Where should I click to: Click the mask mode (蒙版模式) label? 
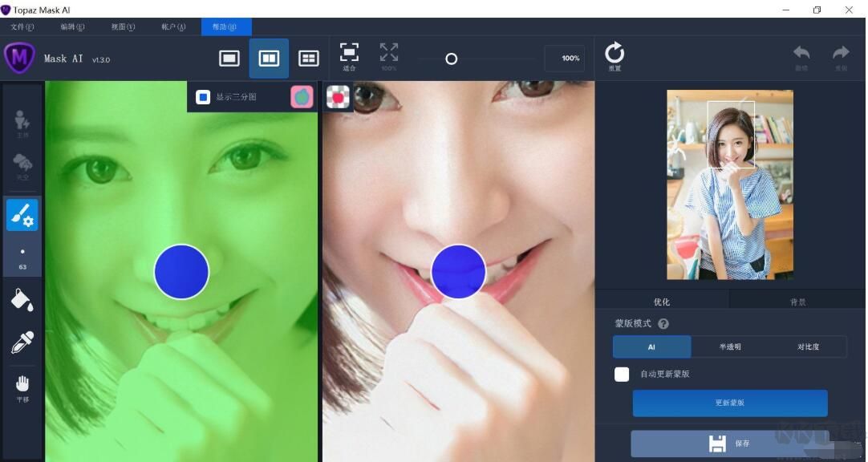[x=633, y=323]
